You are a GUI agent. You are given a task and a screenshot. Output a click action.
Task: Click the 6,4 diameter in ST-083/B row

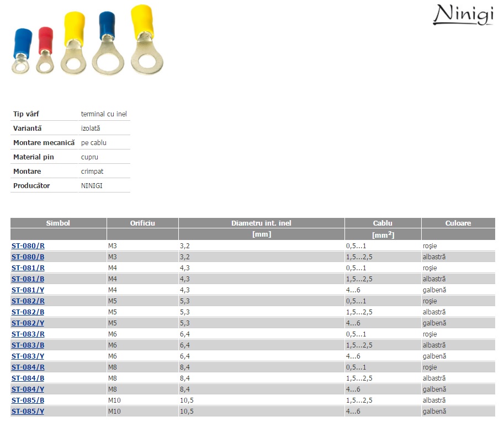[185, 345]
